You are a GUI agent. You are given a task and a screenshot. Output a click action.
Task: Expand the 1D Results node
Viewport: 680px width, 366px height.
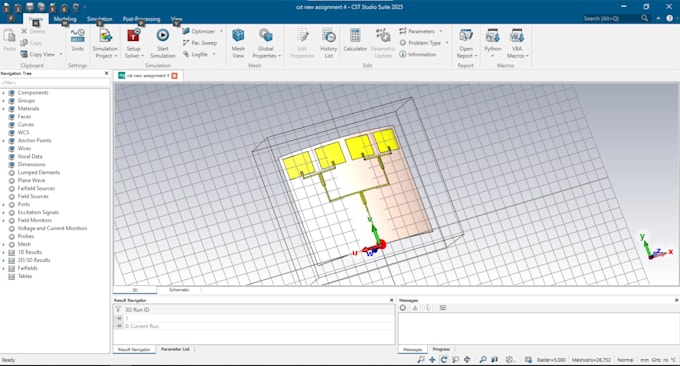pos(3,252)
